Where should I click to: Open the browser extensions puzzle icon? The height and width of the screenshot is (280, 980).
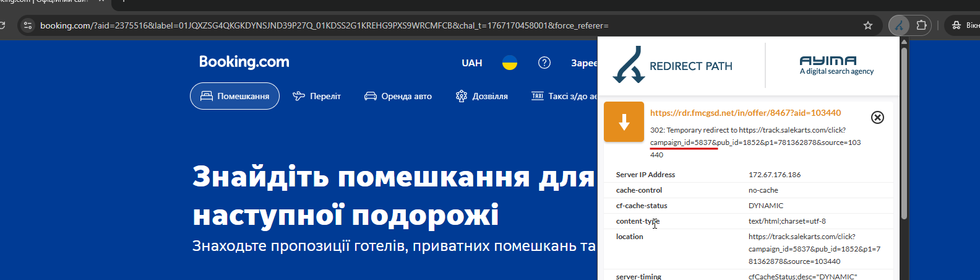(x=921, y=25)
